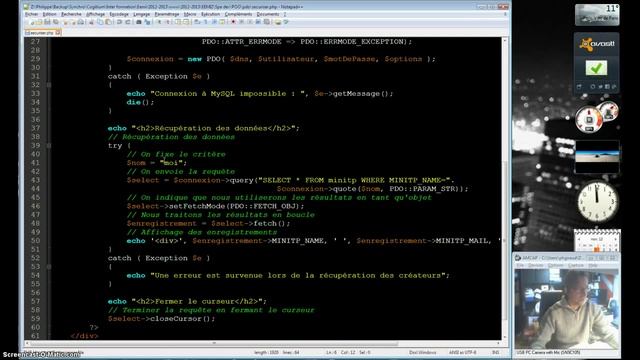Screen dimensions: 640x360
Task: Click the Cut toolbar icon
Action: click(92, 22)
